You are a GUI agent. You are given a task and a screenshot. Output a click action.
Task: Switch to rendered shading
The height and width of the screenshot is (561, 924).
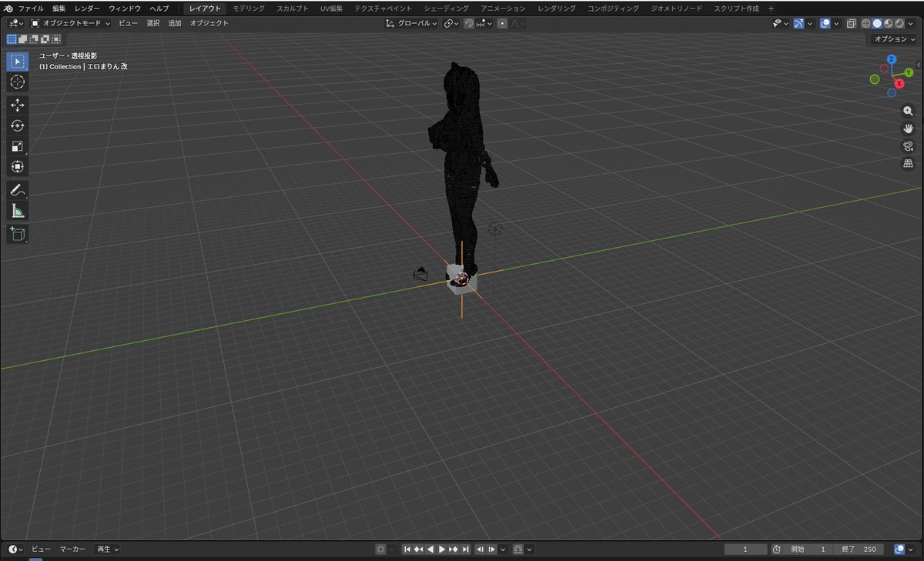899,24
